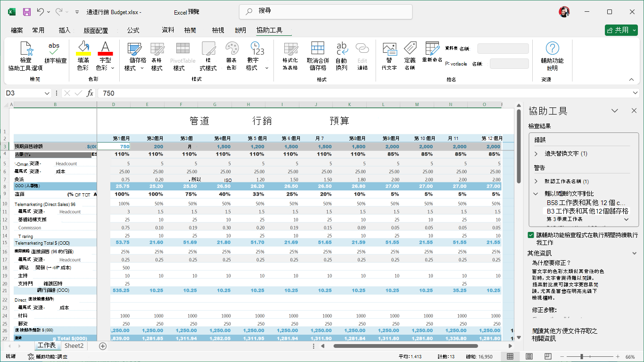Open the 協助工具 pane options chevron
644x362 pixels.
[615, 110]
